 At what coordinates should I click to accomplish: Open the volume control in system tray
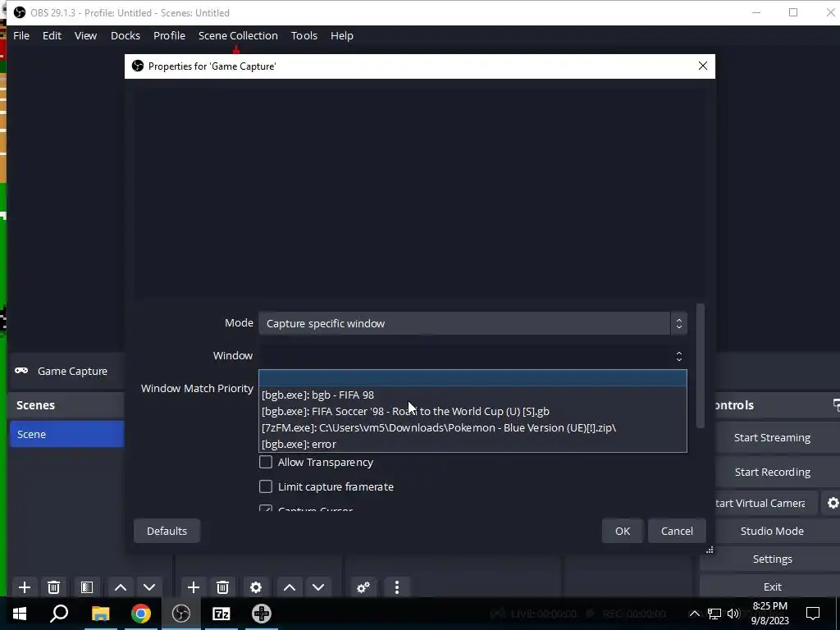733,614
